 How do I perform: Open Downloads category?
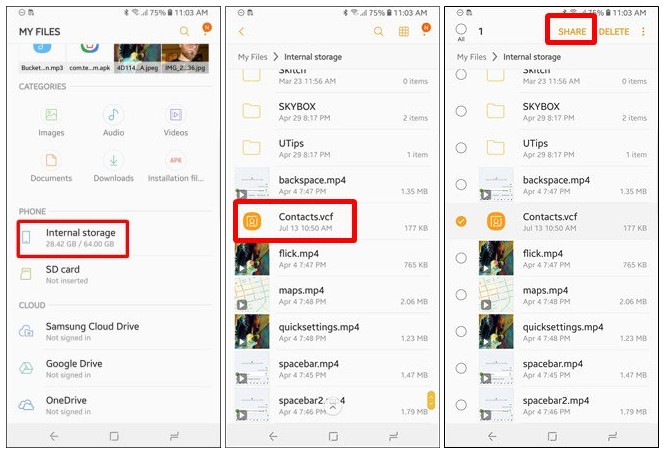(113, 167)
